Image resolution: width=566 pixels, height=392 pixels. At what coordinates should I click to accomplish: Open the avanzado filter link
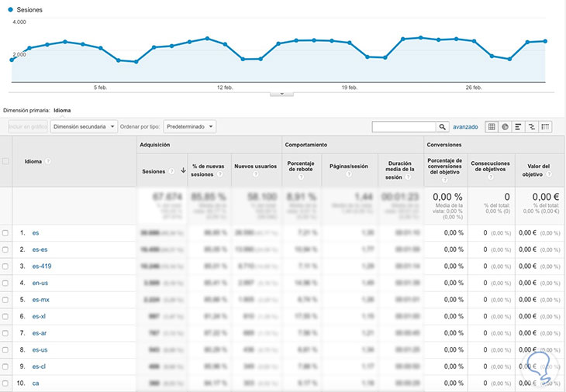pyautogui.click(x=465, y=127)
